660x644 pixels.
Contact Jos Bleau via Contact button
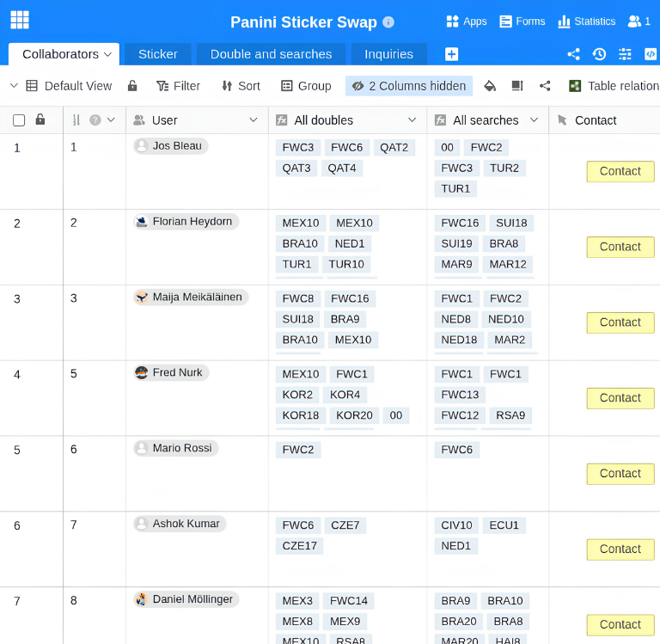coord(620,171)
